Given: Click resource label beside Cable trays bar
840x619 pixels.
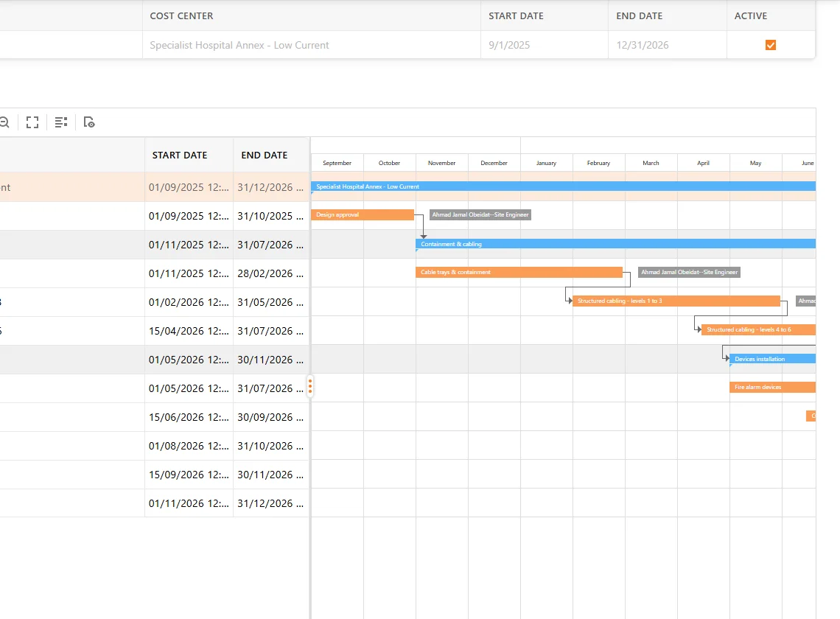Looking at the screenshot, I should tap(689, 272).
